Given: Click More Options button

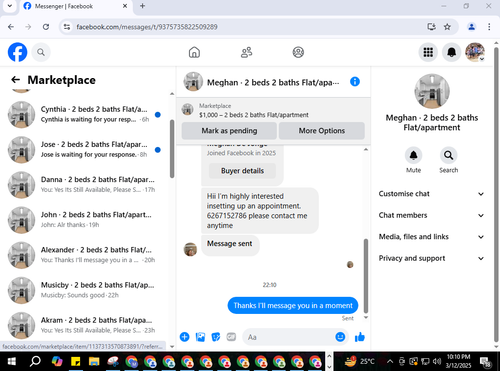Looking at the screenshot, I should tap(322, 131).
